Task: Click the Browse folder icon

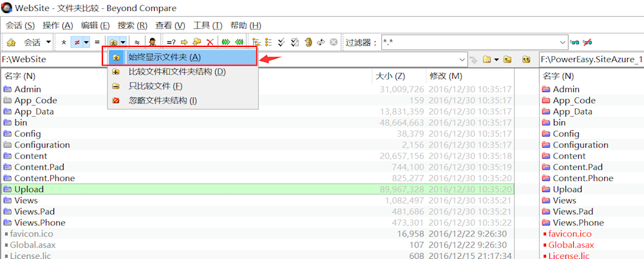Action: click(487, 60)
